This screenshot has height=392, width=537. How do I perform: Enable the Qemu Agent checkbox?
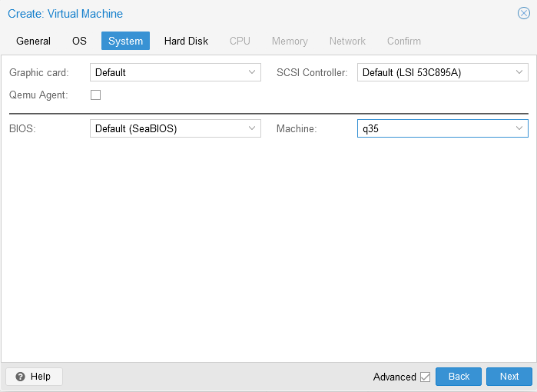coord(96,95)
